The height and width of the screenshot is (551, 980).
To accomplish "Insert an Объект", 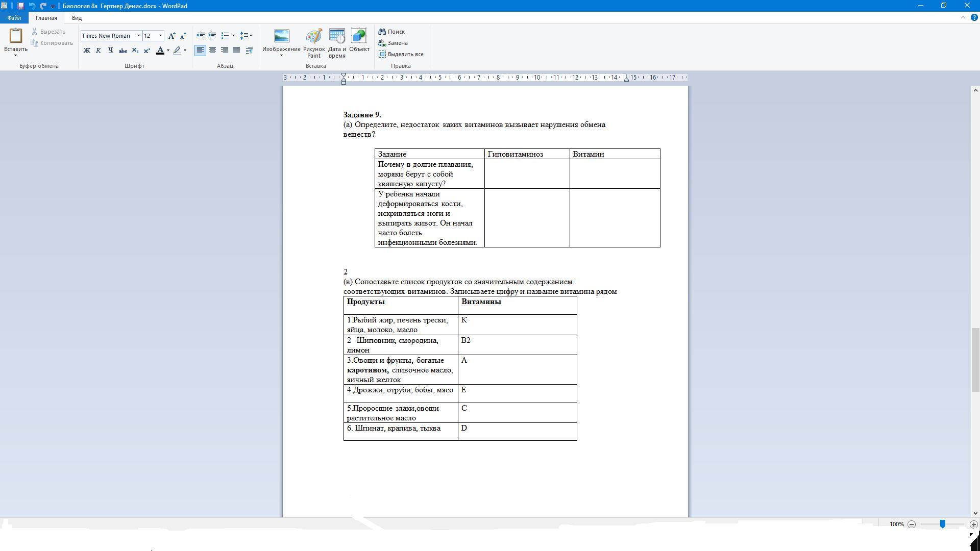I will 359,41.
